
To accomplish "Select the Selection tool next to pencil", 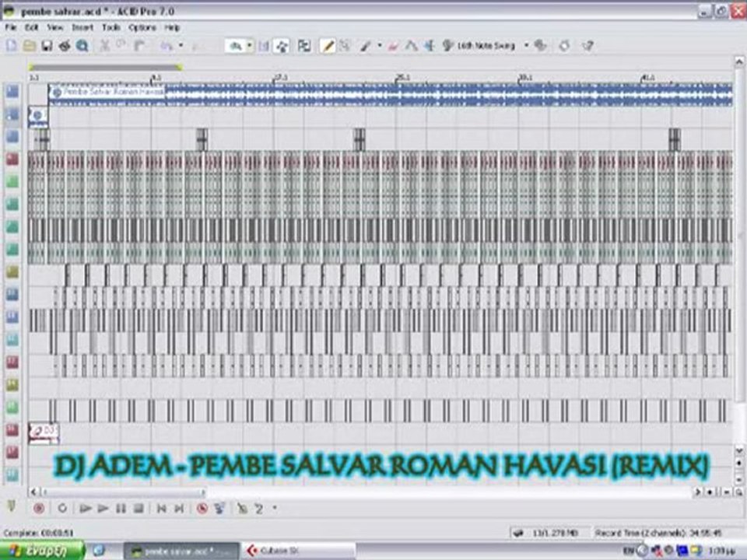I will 345,46.
